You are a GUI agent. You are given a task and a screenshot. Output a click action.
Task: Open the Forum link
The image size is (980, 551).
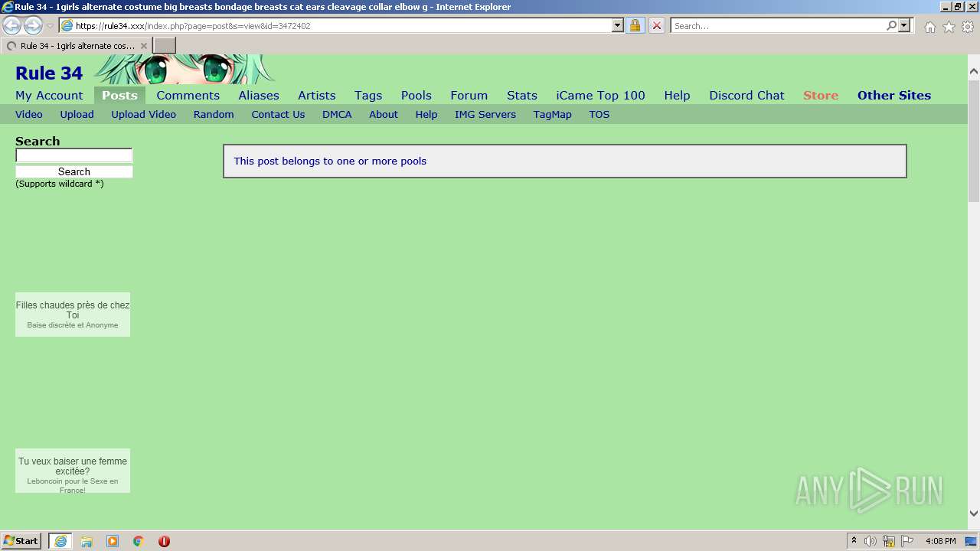pyautogui.click(x=469, y=96)
